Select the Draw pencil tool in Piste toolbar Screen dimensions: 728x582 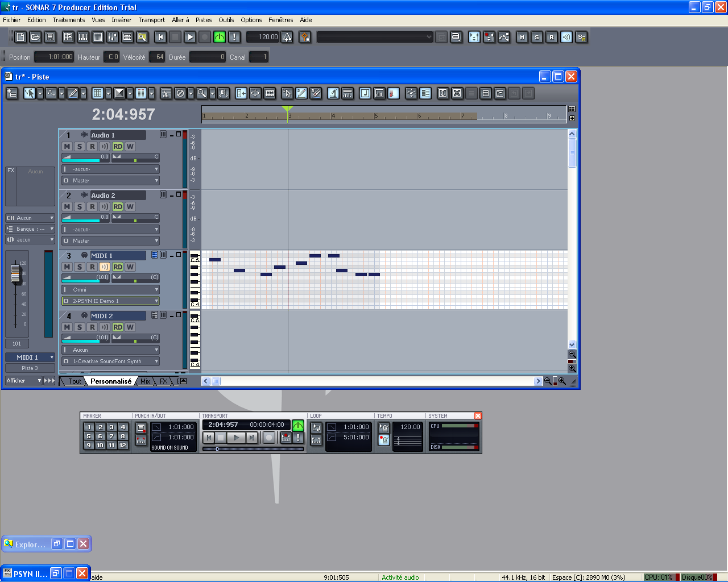coord(73,94)
